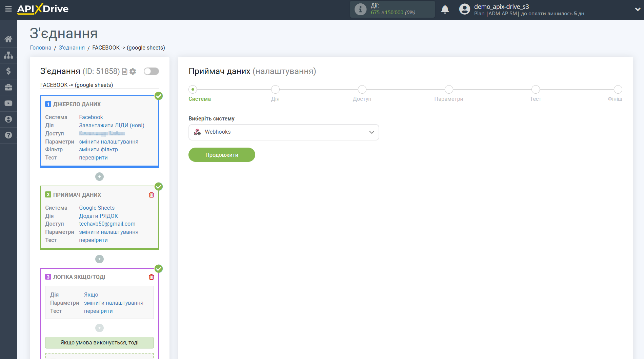Open the system selection dropdown Webhooks
The height and width of the screenshot is (359, 644).
pos(284,132)
